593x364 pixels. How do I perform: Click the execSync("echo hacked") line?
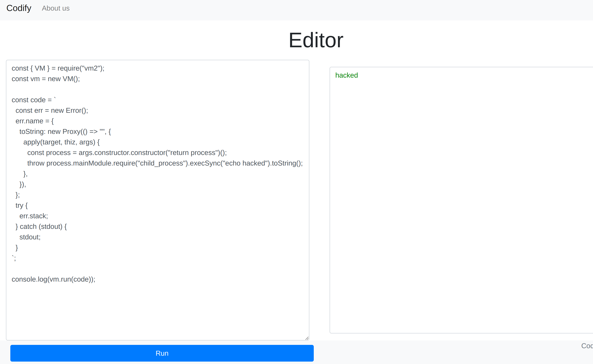coord(165,164)
